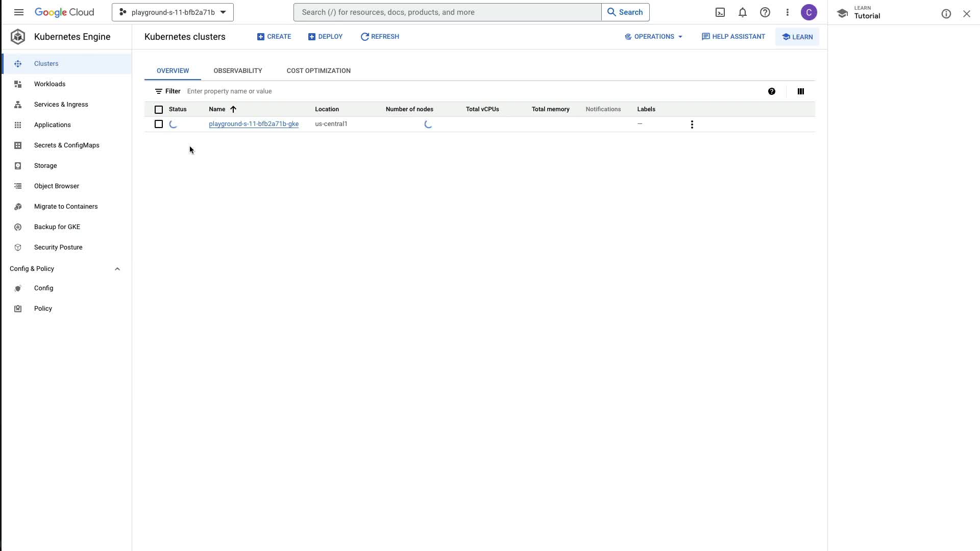Collapse the Config & Policy section
980x551 pixels.
[x=117, y=269]
